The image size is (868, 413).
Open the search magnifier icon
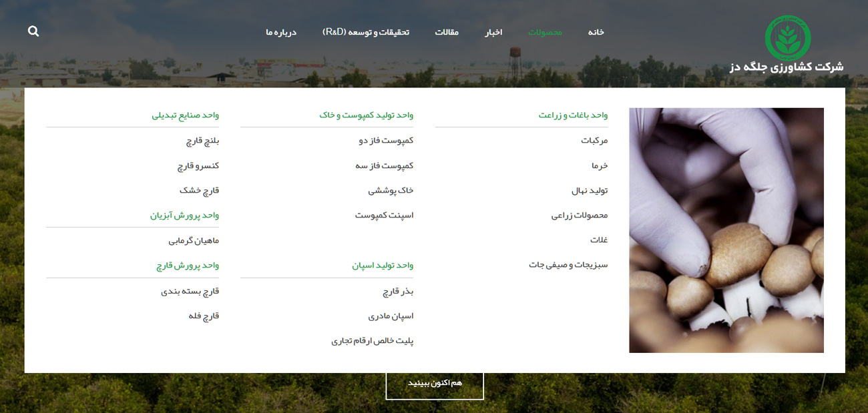33,31
